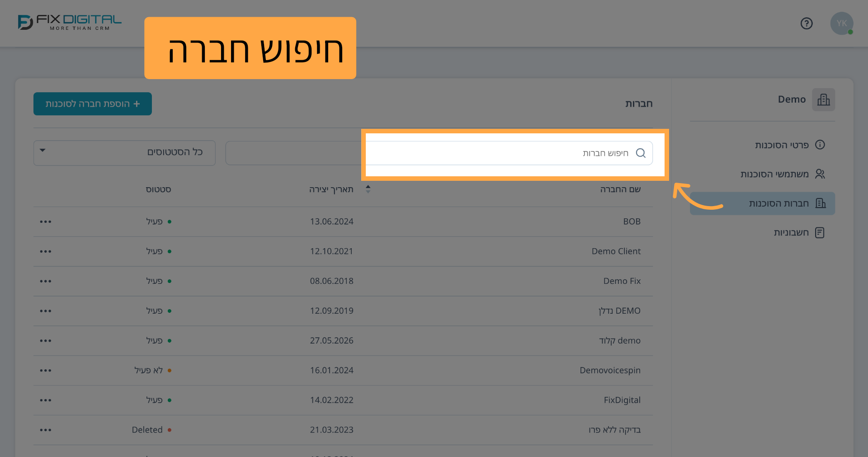The width and height of the screenshot is (868, 457).
Task: Open the three-dot menu for Demo Fix
Action: pyautogui.click(x=46, y=281)
